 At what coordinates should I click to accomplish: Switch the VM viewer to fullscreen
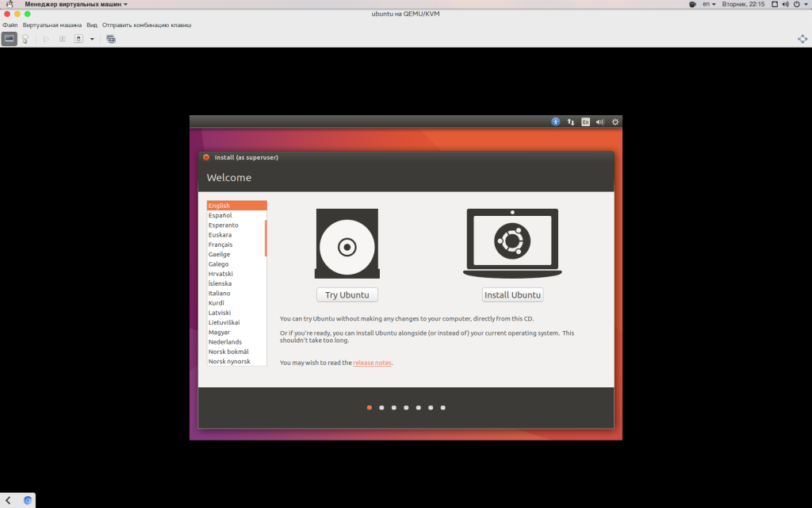pos(802,39)
